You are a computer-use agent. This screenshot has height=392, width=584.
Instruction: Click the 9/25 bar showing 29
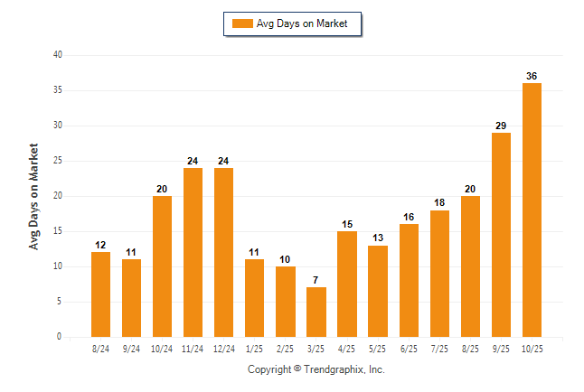(501, 235)
